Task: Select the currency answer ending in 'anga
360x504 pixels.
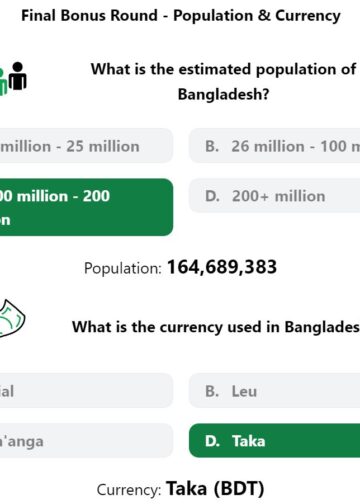Action: (x=86, y=441)
